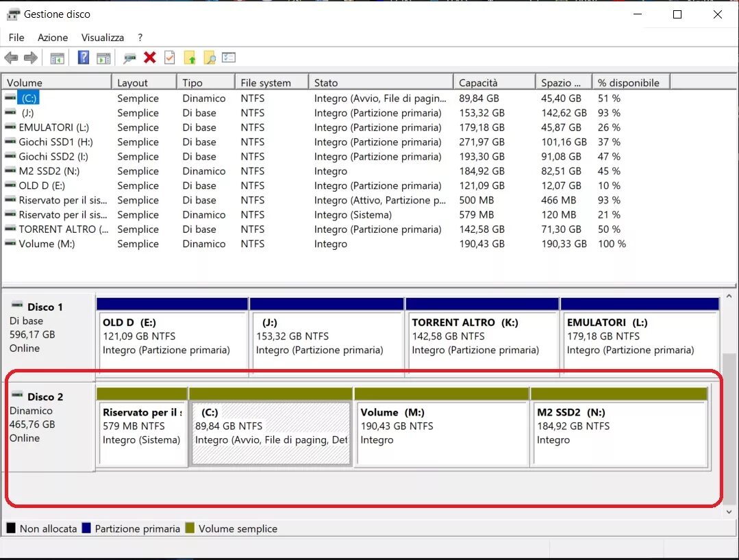Click the 45,40 GB free space cell

(x=561, y=99)
